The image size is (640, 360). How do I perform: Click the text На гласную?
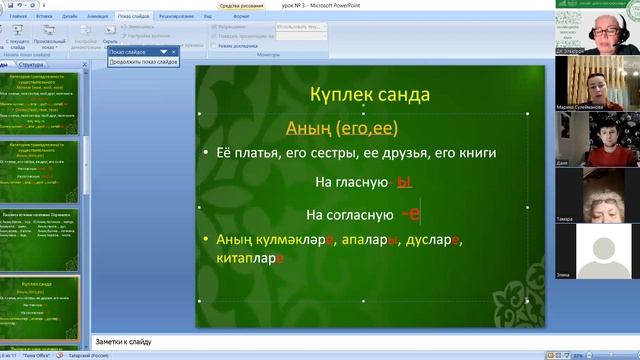[x=351, y=182]
